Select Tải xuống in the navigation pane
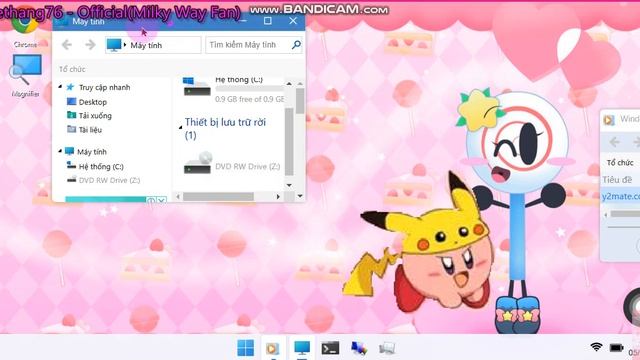 click(95, 116)
